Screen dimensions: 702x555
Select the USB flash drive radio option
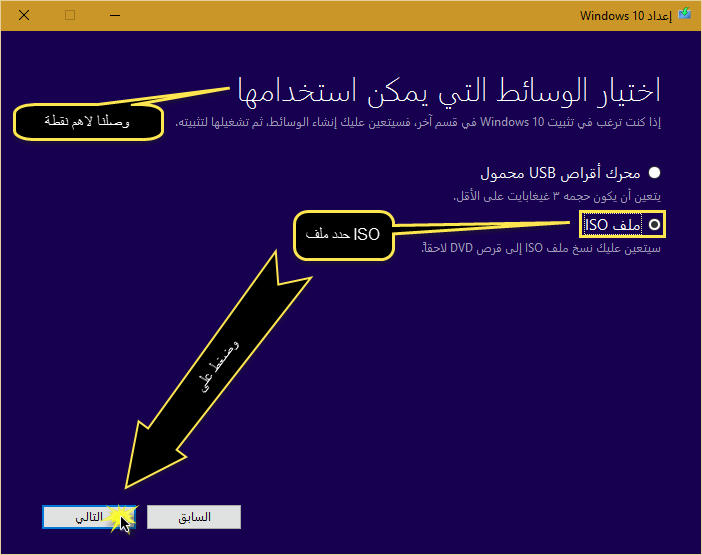[x=654, y=172]
